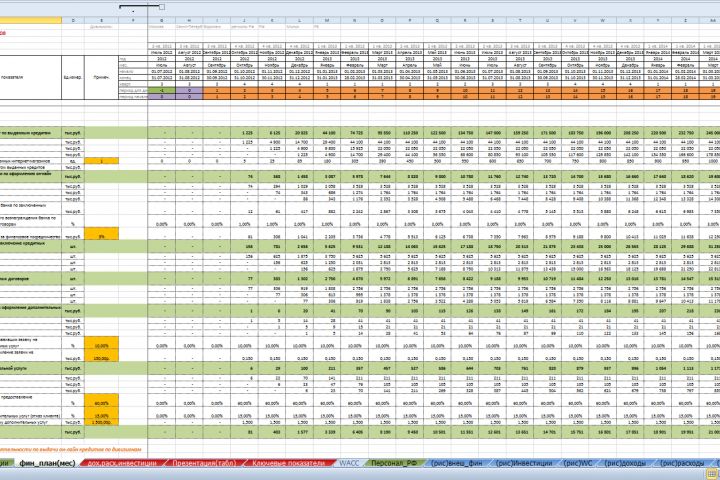This screenshot has width=720, height=480.
Task: Select column D header
Action: [73, 20]
